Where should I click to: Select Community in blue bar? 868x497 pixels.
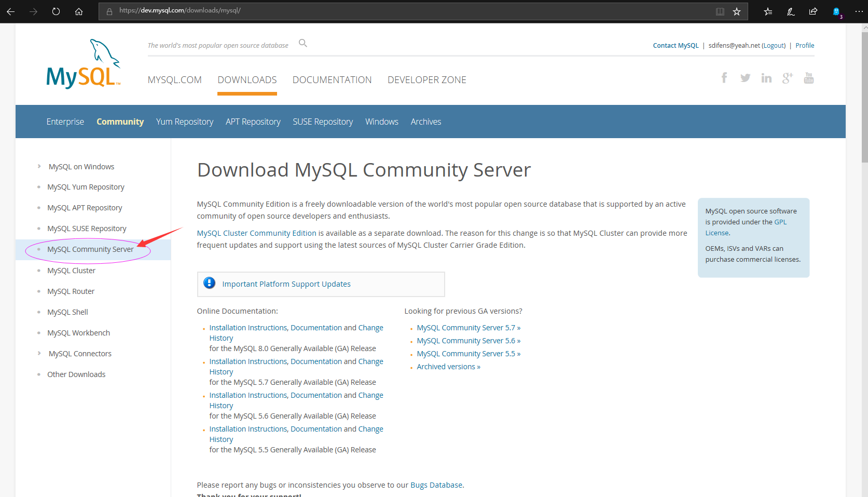[x=120, y=122]
